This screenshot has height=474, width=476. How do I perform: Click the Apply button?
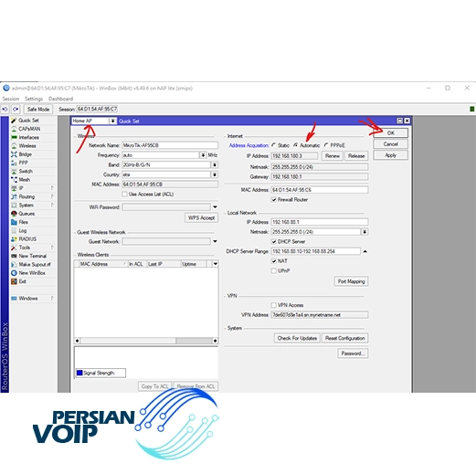point(390,155)
